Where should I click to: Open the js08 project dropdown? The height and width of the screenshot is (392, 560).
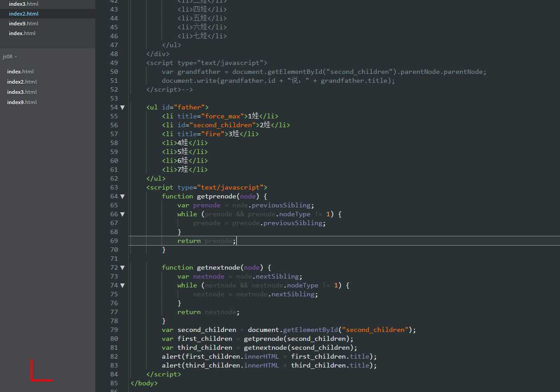point(10,57)
